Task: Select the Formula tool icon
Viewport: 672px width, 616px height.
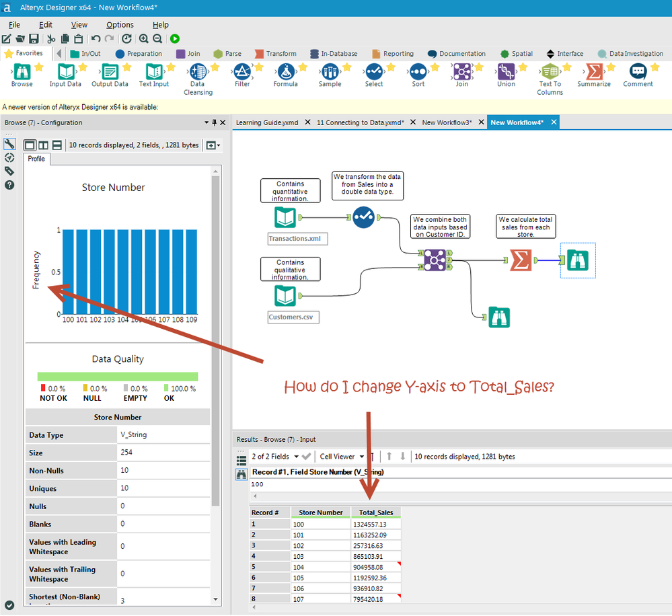Action: click(x=286, y=72)
